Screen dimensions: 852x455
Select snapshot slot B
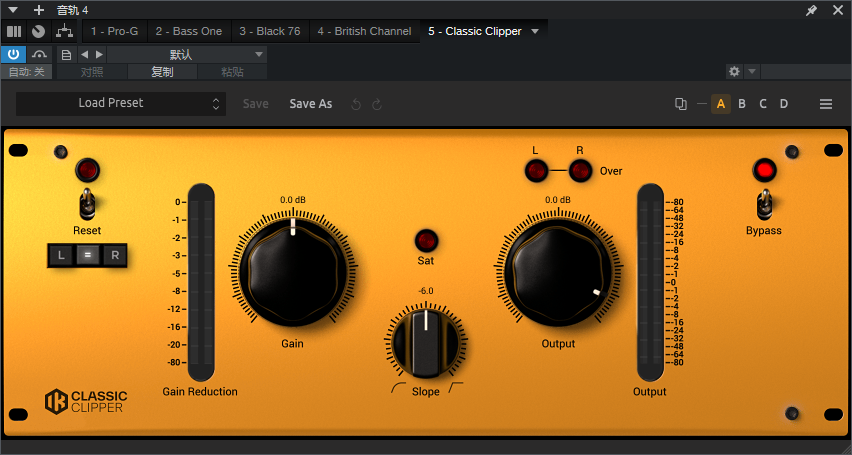[742, 104]
